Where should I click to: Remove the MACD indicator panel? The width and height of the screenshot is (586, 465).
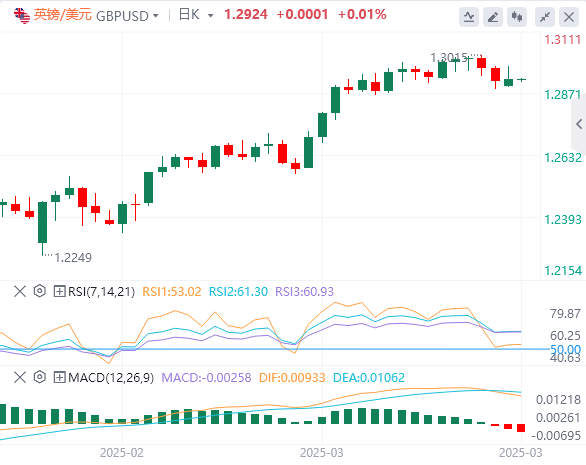(x=20, y=377)
